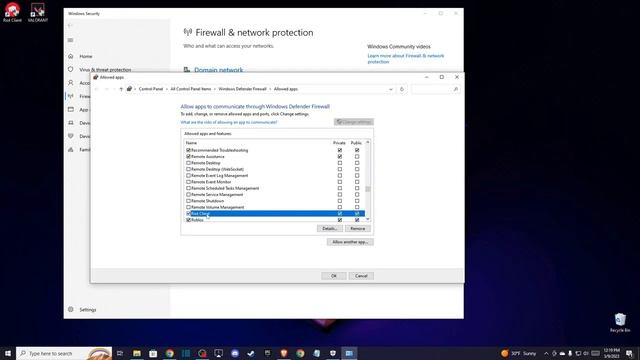
Task: Open Microsoft Store from taskbar
Action: pyautogui.click(x=153, y=353)
